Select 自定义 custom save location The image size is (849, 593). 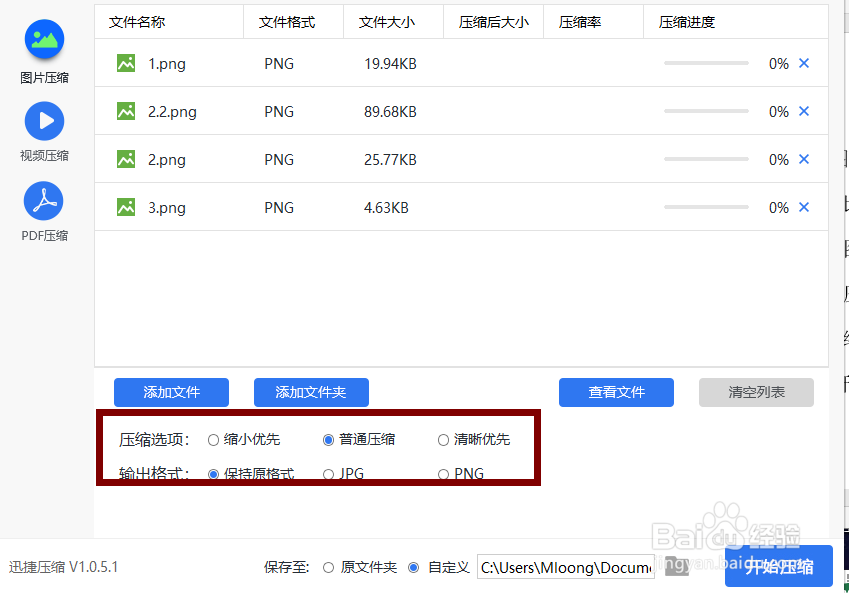pyautogui.click(x=414, y=568)
